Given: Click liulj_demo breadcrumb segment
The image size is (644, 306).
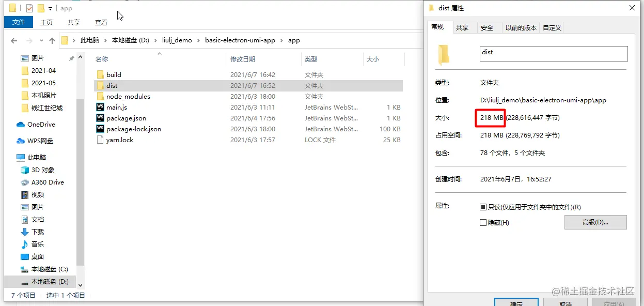Looking at the screenshot, I should point(177,40).
